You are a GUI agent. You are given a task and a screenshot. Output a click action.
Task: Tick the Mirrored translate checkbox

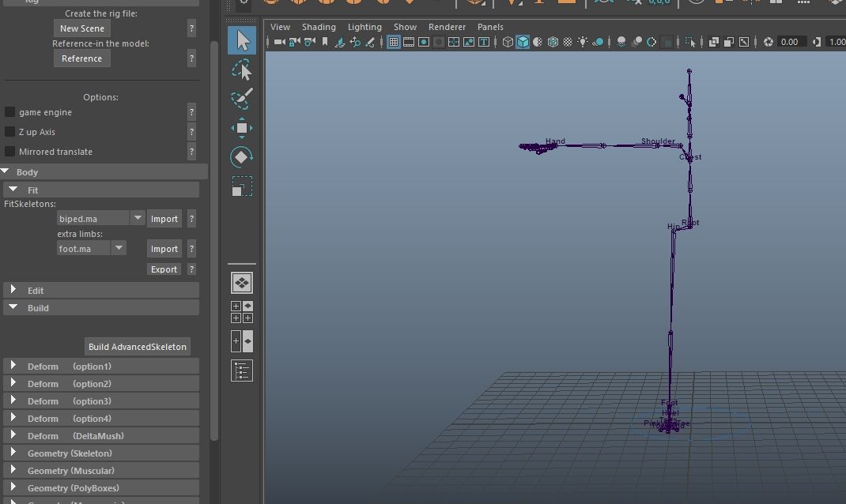[x=9, y=152]
